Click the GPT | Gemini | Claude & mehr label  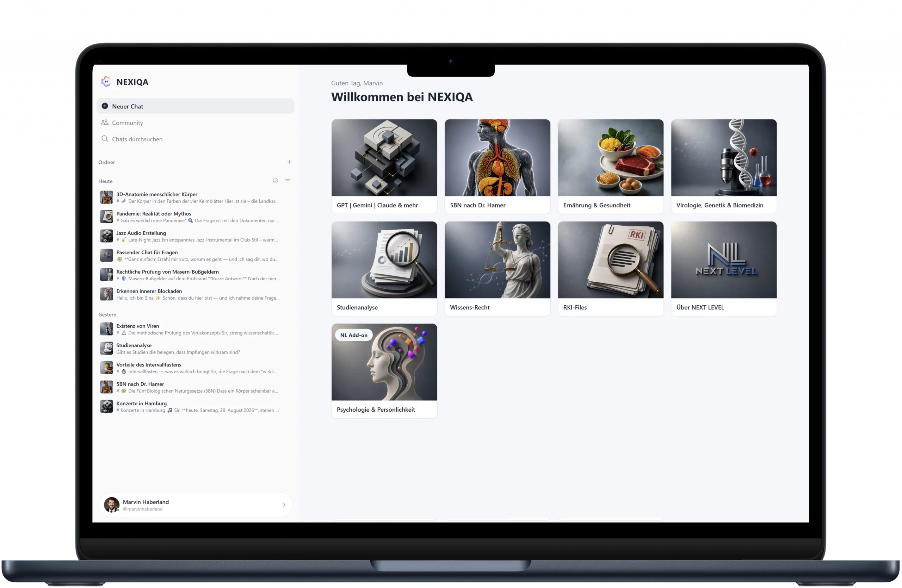(x=377, y=205)
